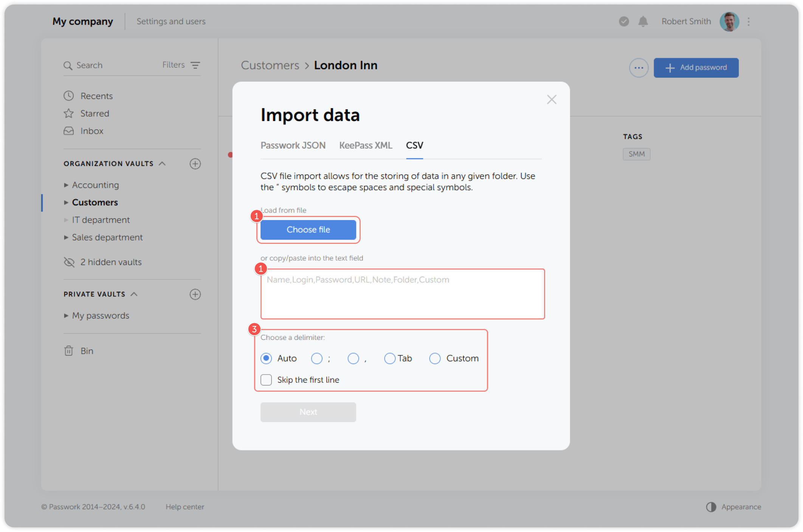Screen dimensions: 803x532
Task: Open the Recents list
Action: click(96, 96)
